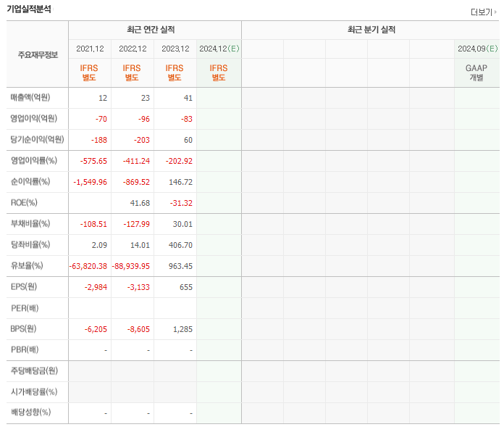The width and height of the screenshot is (504, 427).
Task: Click the 당기순이익(억원) row label
Action: click(37, 140)
